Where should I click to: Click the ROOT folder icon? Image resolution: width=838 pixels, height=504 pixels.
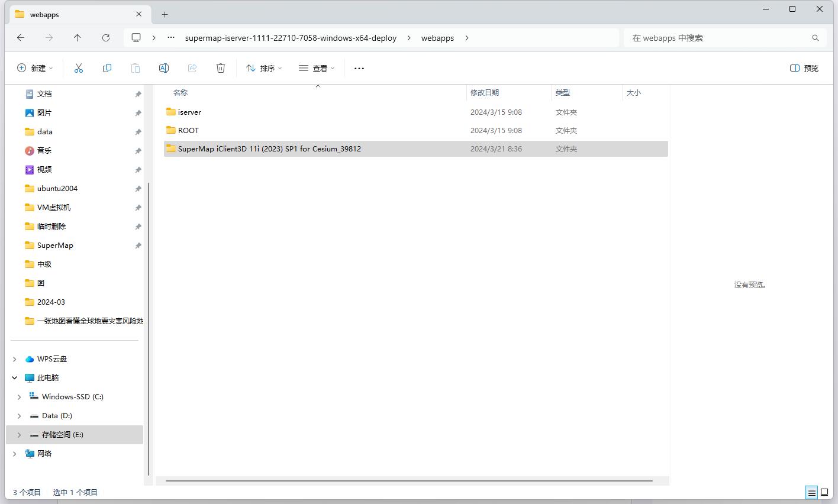coord(171,130)
